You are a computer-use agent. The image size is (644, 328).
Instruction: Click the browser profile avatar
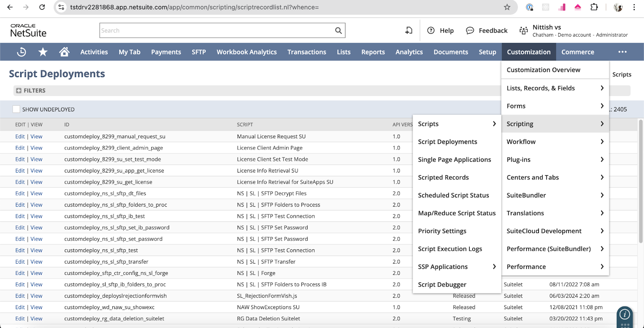[618, 7]
